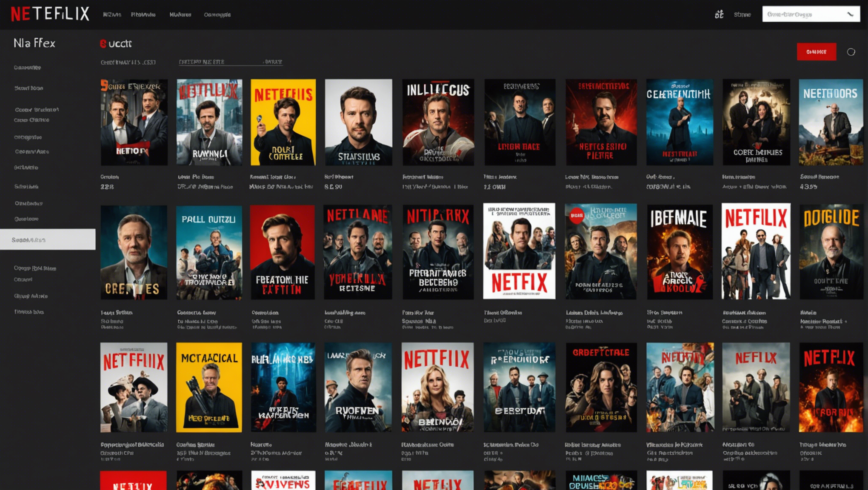Click the Netflix logo in the header
The width and height of the screenshot is (868, 490).
(50, 14)
